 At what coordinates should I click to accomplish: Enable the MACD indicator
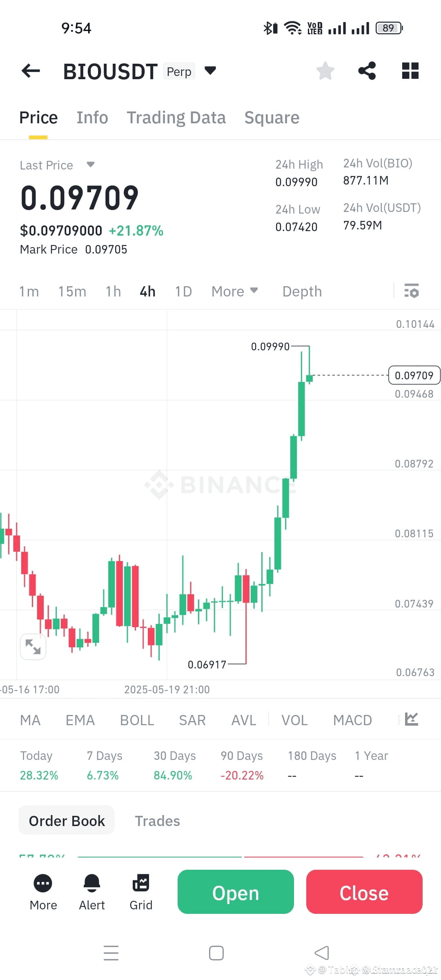[x=352, y=720]
